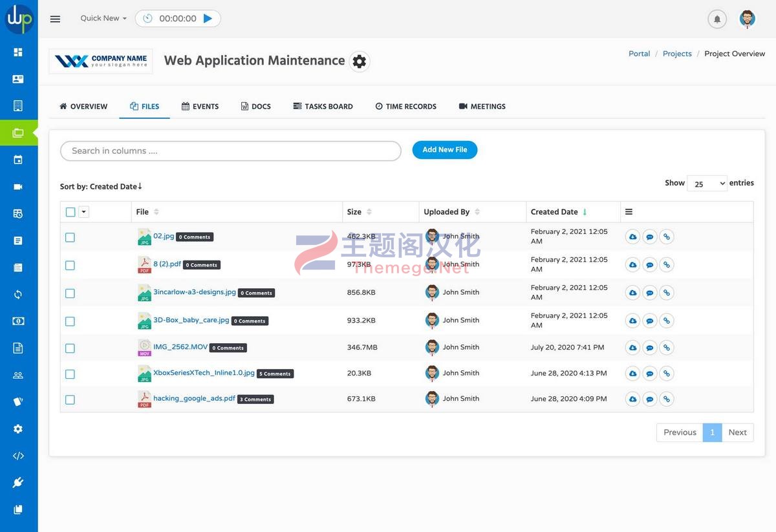Screen dimensions: 776x532
Task: Open the building icon in sidebar
Action: tap(18, 105)
